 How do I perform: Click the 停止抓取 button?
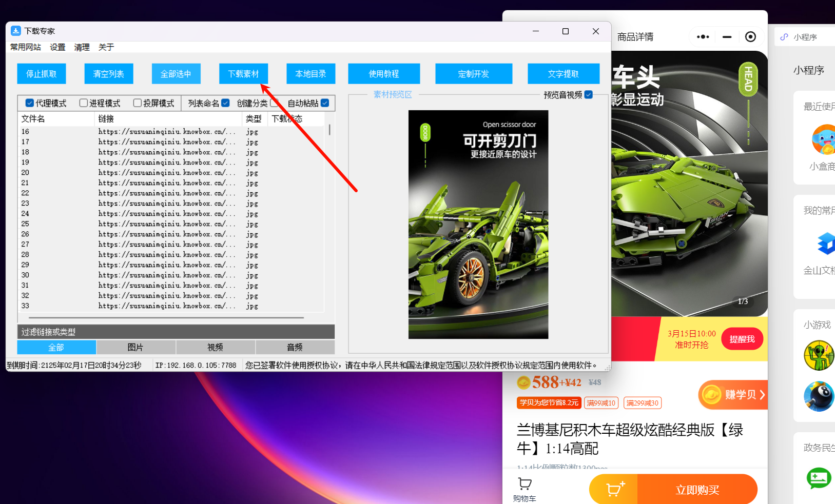point(42,74)
